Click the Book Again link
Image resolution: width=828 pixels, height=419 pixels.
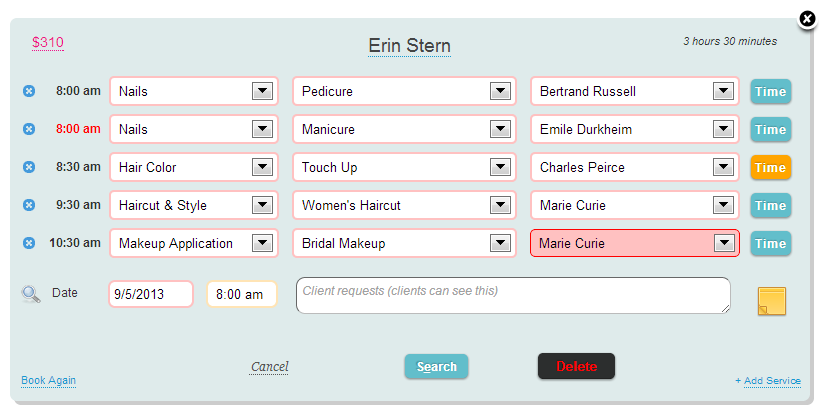[x=49, y=380]
